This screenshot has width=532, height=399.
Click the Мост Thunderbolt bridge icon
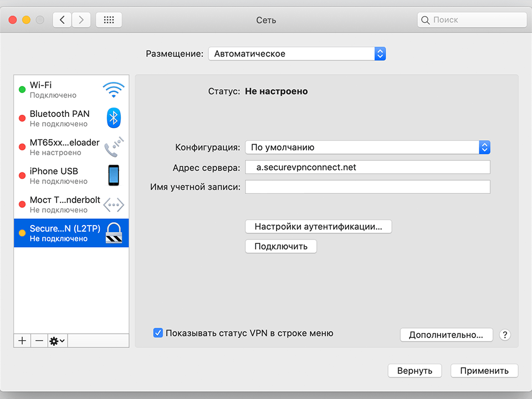[x=114, y=204]
